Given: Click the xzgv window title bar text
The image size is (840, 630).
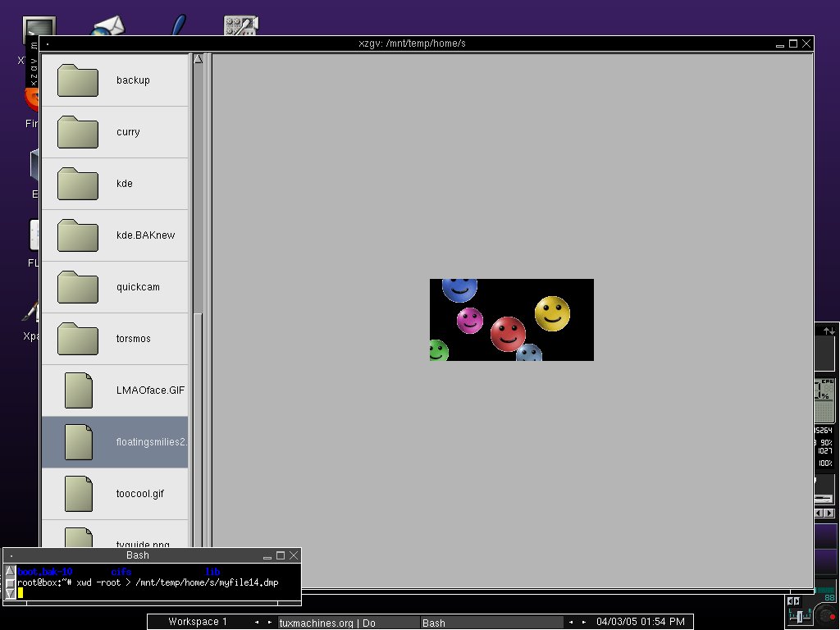Looking at the screenshot, I should pos(412,43).
